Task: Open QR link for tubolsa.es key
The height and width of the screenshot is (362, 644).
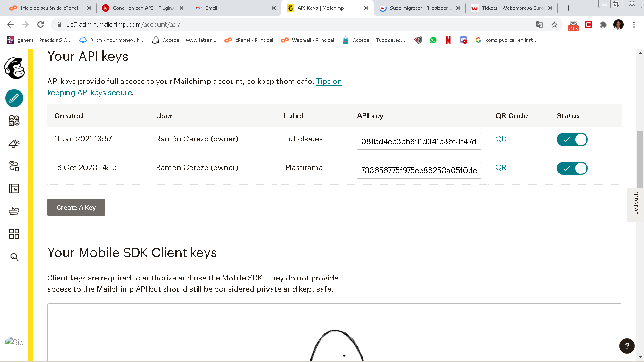Action: pyautogui.click(x=501, y=139)
